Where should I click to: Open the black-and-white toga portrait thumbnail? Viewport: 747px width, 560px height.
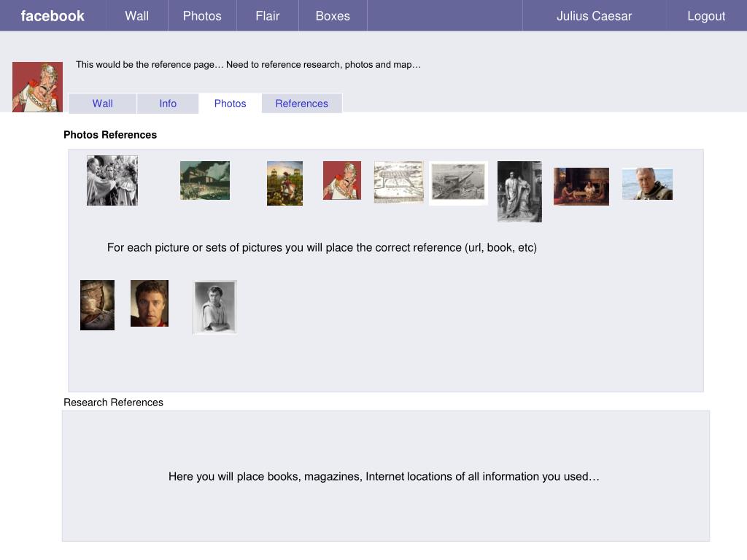(215, 307)
